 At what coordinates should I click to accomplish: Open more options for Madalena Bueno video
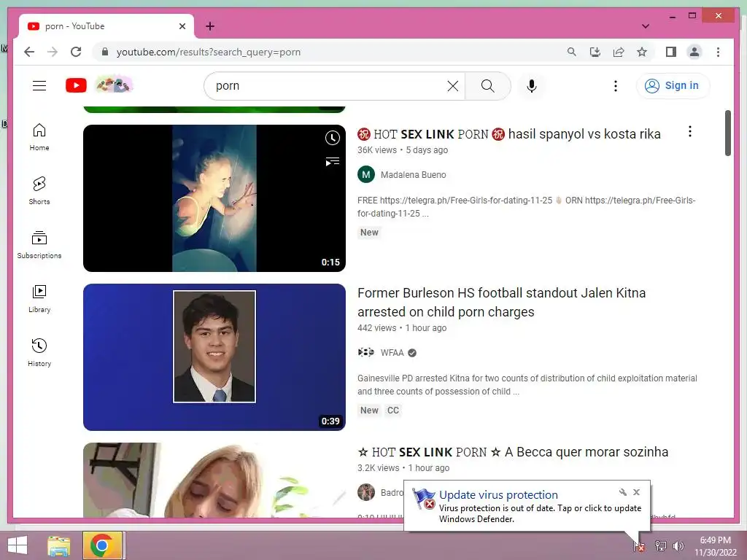pyautogui.click(x=690, y=132)
